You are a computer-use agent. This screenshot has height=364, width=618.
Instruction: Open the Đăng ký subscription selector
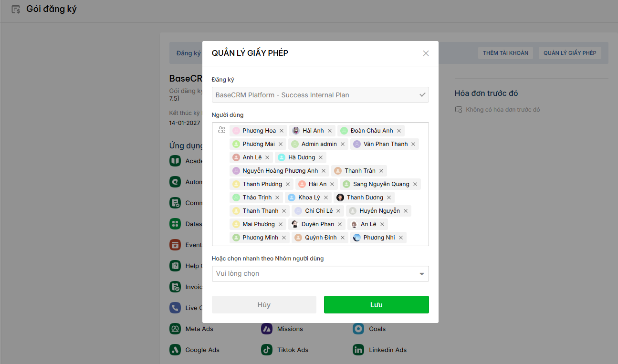click(320, 95)
